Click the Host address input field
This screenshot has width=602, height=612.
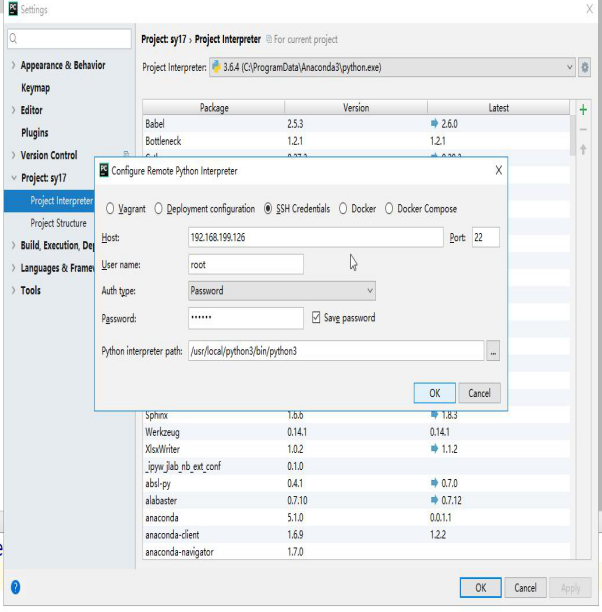coord(314,238)
